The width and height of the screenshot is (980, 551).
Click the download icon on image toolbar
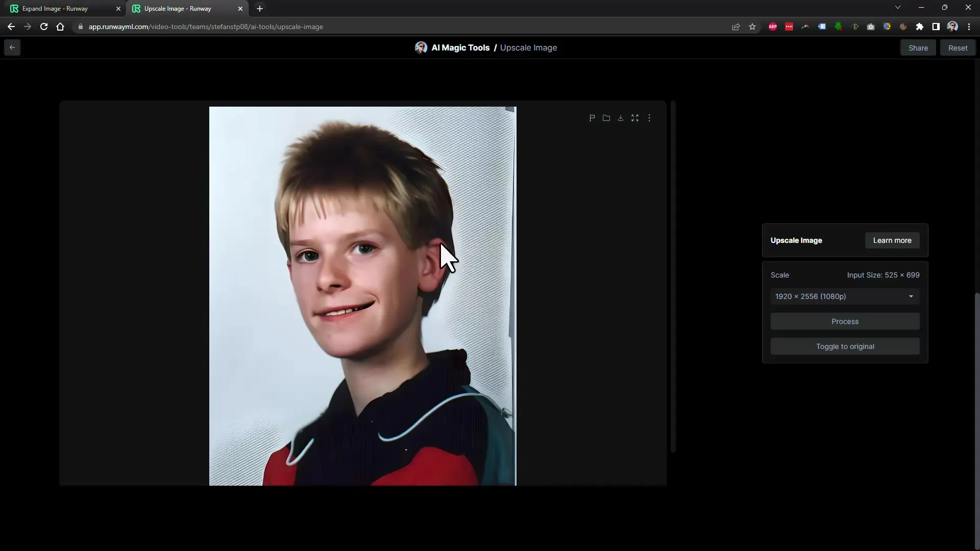coord(621,118)
